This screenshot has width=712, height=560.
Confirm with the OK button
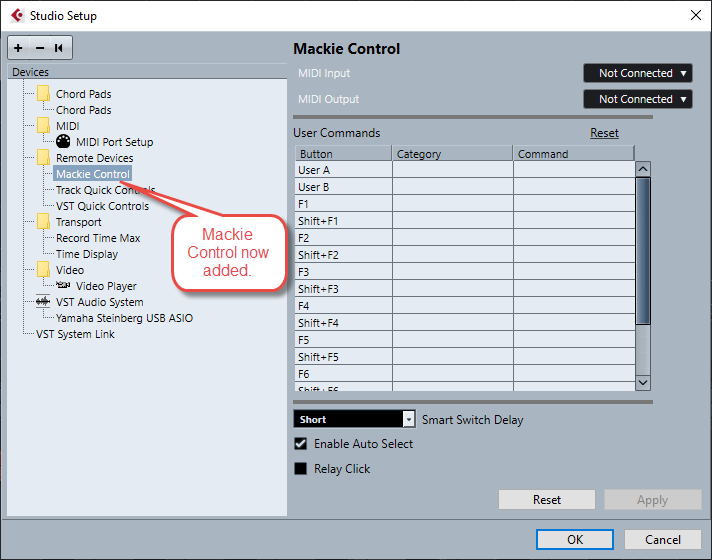[575, 539]
